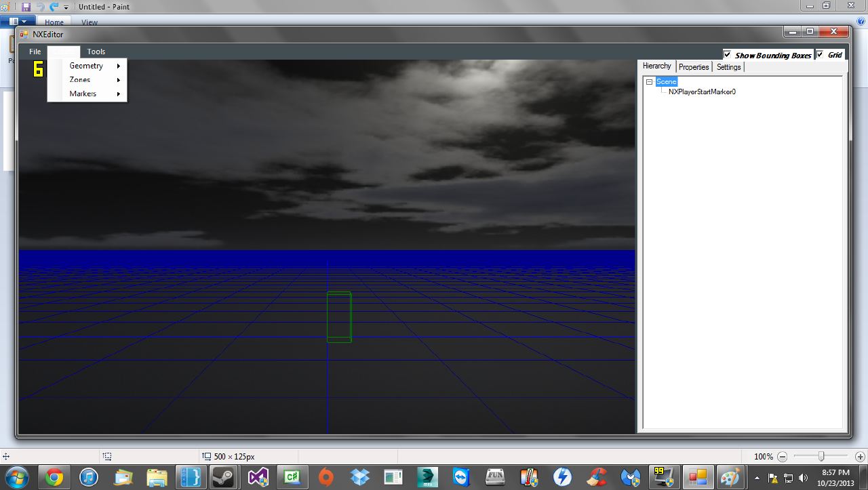Click the Paint zoom out minus button
Image resolution: width=868 pixels, height=490 pixels.
pos(783,457)
